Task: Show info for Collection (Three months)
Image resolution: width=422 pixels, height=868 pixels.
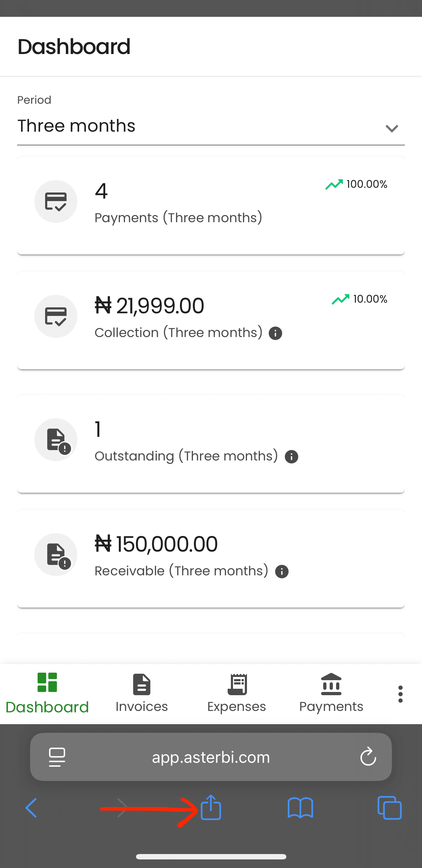Action: (x=275, y=333)
